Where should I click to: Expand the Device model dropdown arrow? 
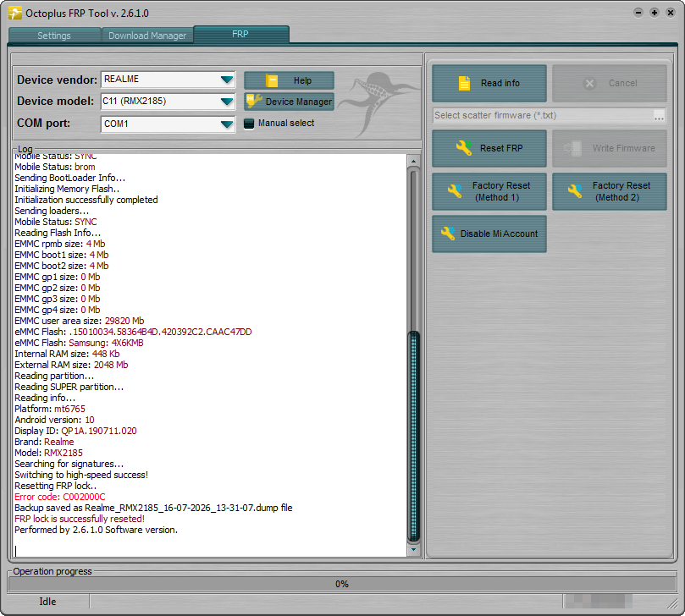pos(227,102)
